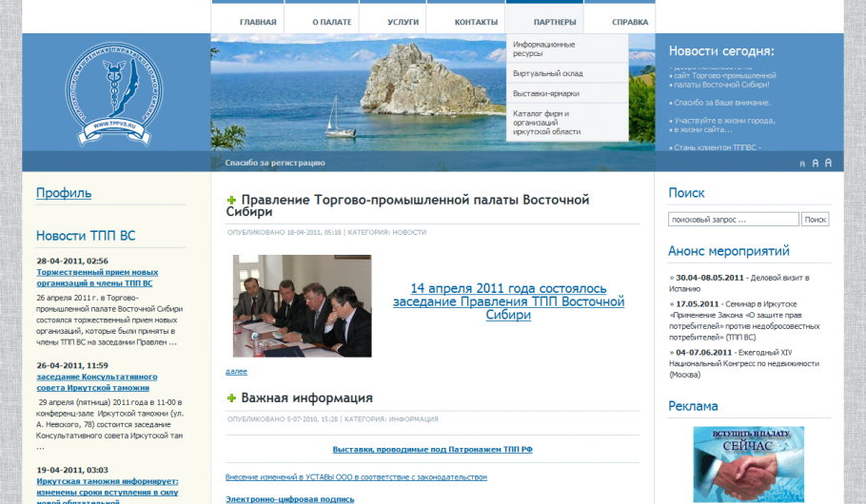Open the 'Партнеры' menu tab
The height and width of the screenshot is (504, 866).
pyautogui.click(x=555, y=22)
